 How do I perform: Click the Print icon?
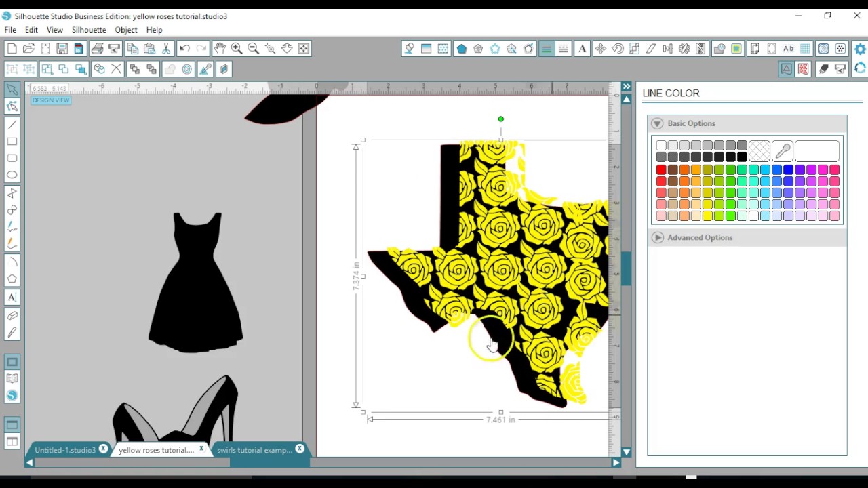[x=97, y=49]
